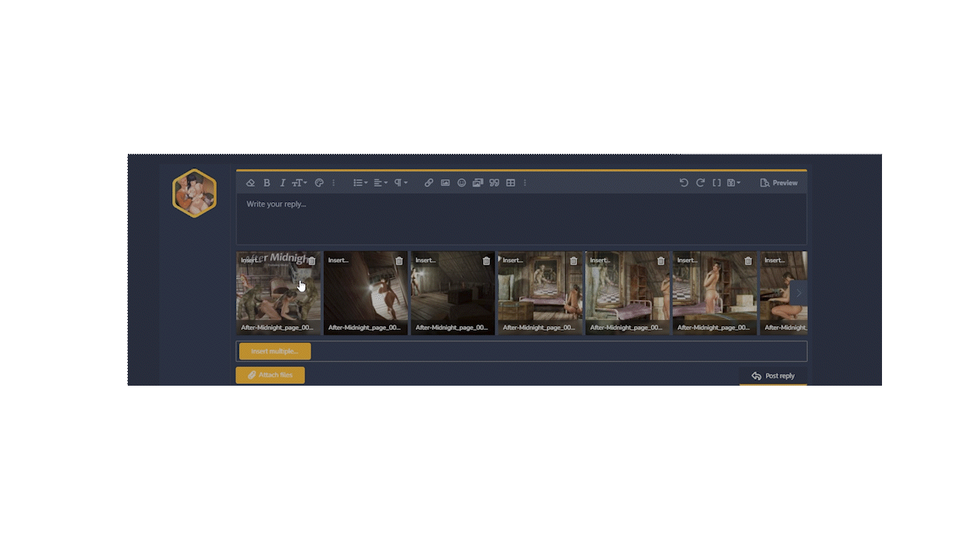
Task: Click the Preview button
Action: coord(779,183)
